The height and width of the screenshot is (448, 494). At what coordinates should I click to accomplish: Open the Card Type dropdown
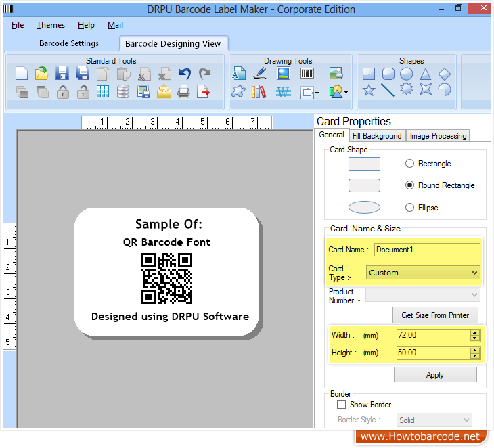click(x=423, y=273)
